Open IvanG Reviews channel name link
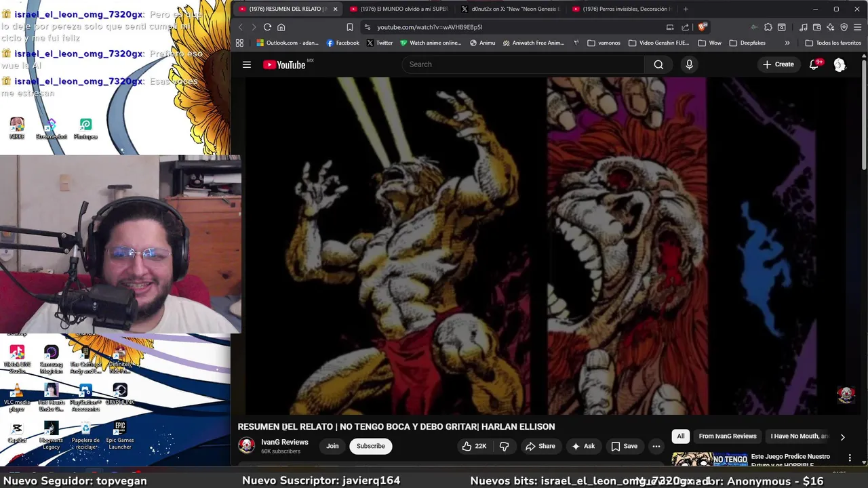Viewport: 868px width, 488px height. point(285,442)
